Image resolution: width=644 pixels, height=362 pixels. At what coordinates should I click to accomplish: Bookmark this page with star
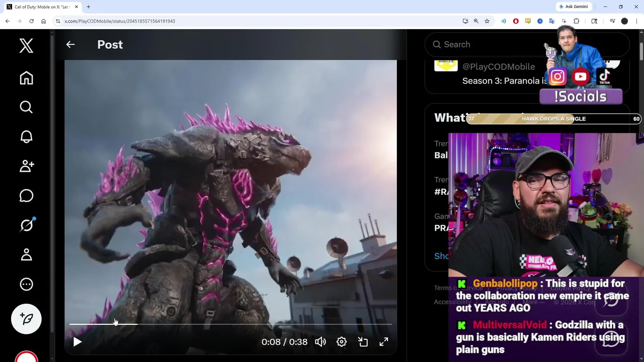(x=487, y=21)
